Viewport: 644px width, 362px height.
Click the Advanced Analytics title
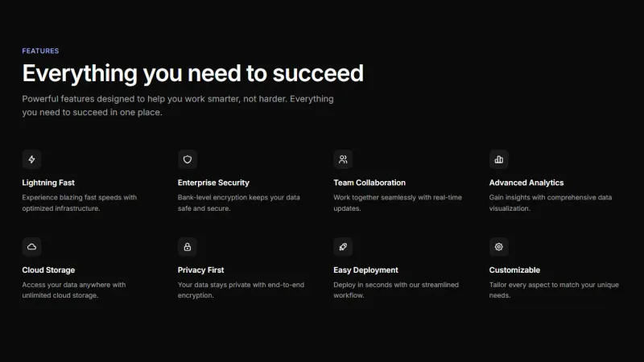[x=526, y=183]
